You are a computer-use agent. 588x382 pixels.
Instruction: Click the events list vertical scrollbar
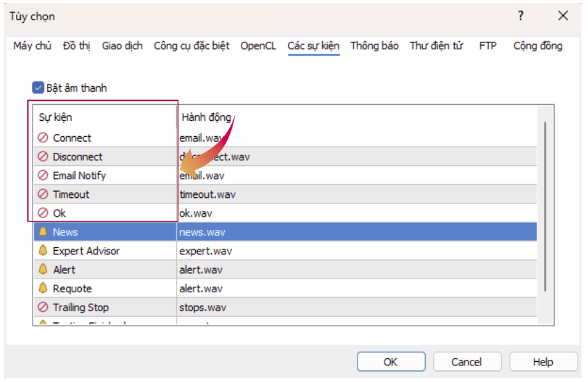point(546,208)
